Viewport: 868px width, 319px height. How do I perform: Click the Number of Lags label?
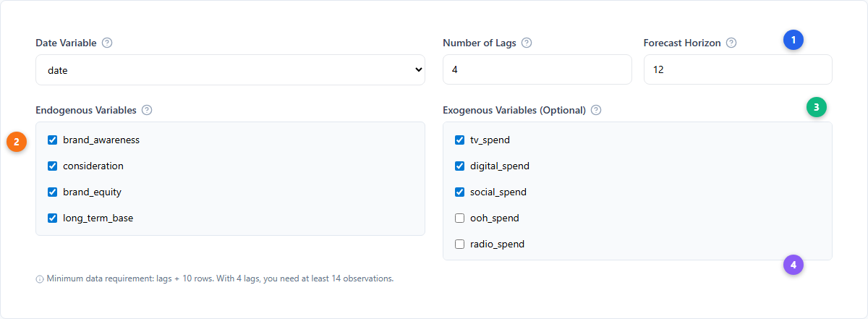(x=480, y=43)
